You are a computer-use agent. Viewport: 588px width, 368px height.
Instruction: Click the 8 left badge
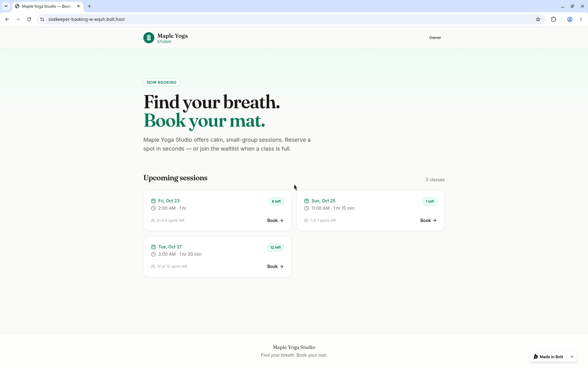[x=276, y=201]
